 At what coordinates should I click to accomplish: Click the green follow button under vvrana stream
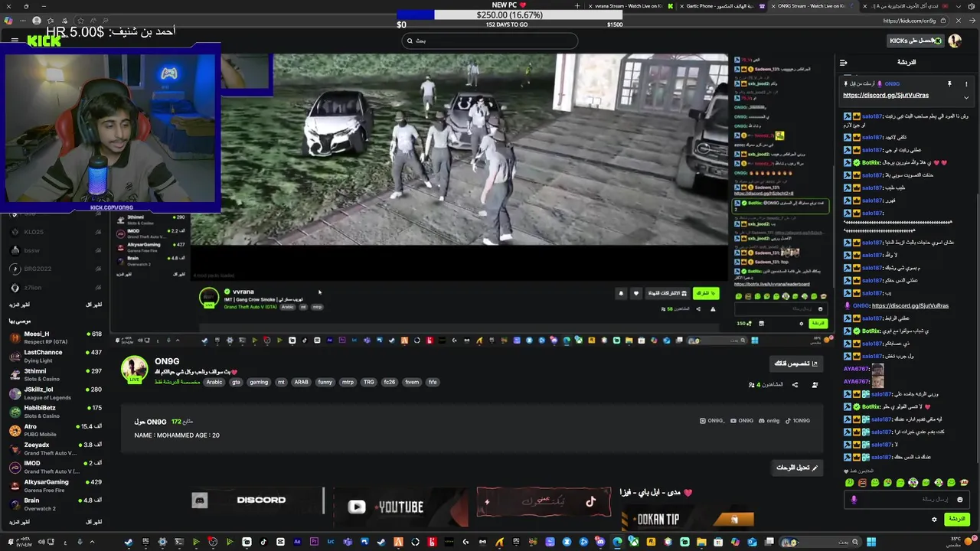(705, 293)
